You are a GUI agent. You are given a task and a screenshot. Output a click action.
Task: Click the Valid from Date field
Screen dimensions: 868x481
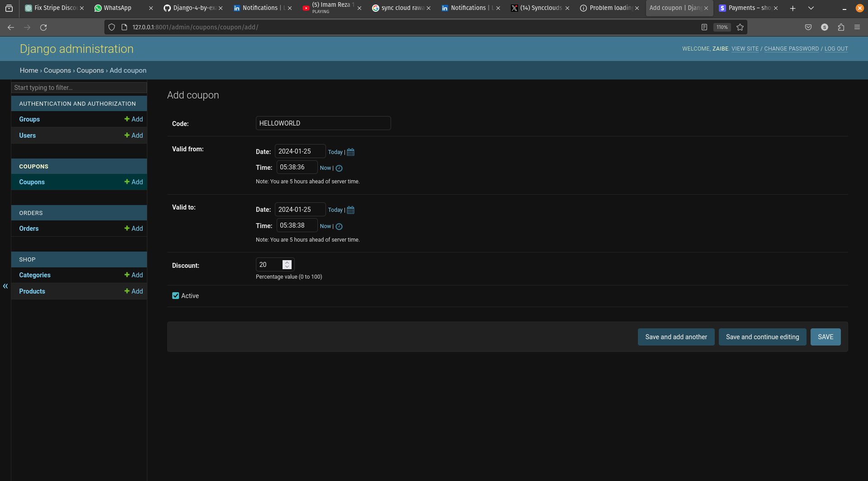tap(300, 151)
